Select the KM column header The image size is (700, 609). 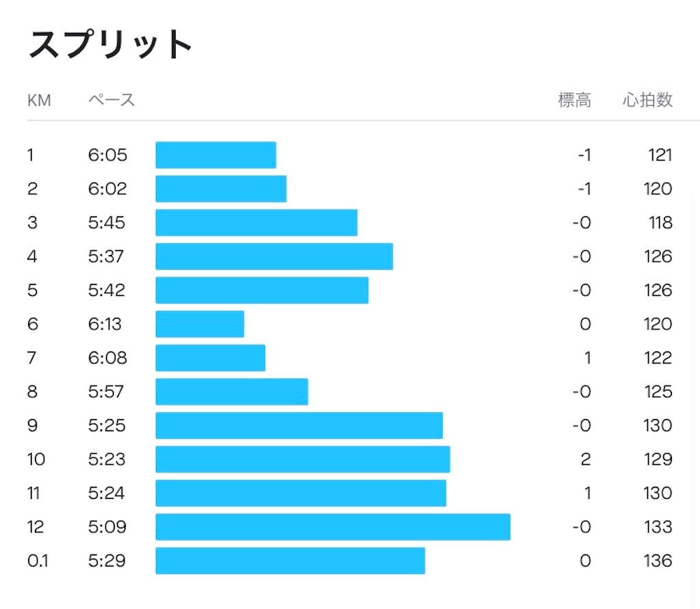[39, 100]
